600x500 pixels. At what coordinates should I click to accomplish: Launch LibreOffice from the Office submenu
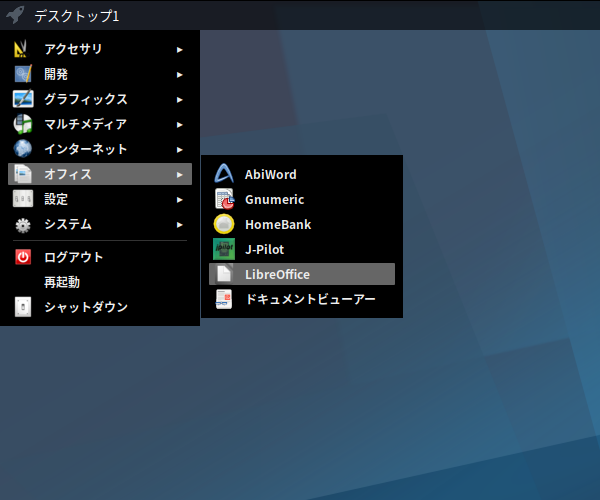(x=302, y=274)
